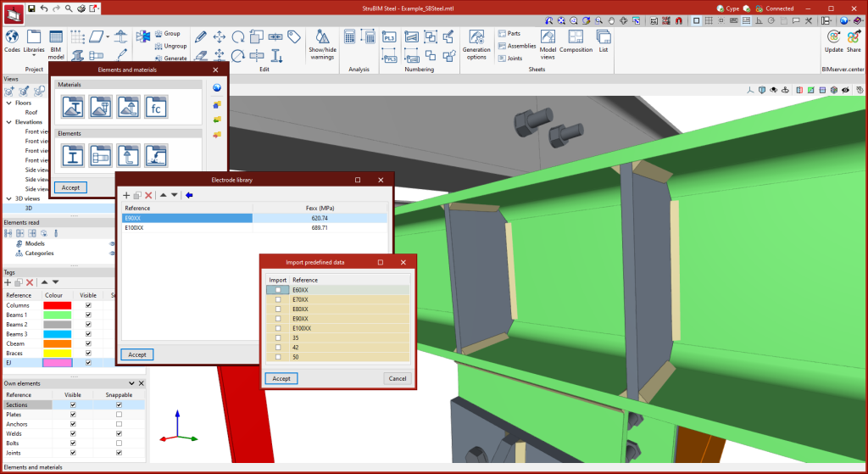Open the Libraries dropdown
Viewport: 868px width, 474px height.
tap(34, 42)
